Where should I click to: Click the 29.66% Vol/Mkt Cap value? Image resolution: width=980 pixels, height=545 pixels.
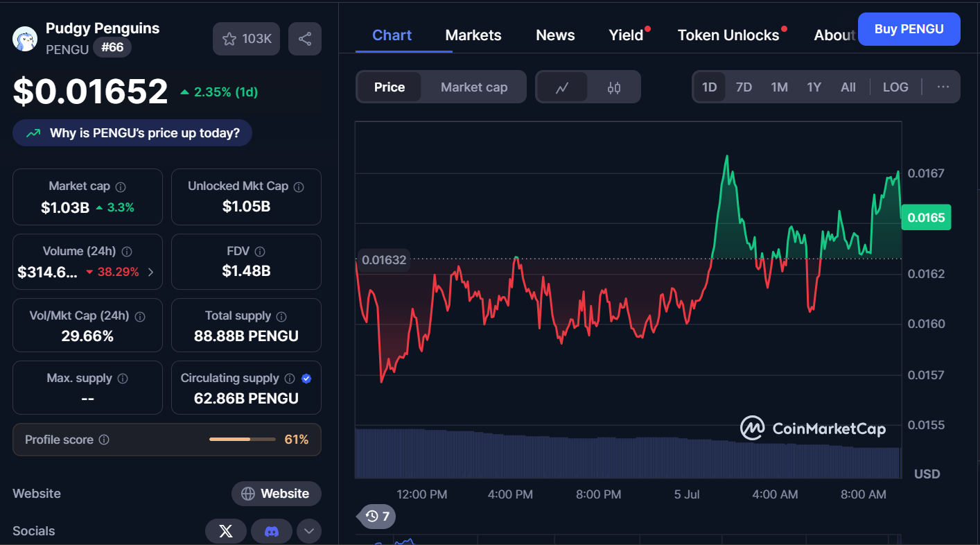coord(87,336)
